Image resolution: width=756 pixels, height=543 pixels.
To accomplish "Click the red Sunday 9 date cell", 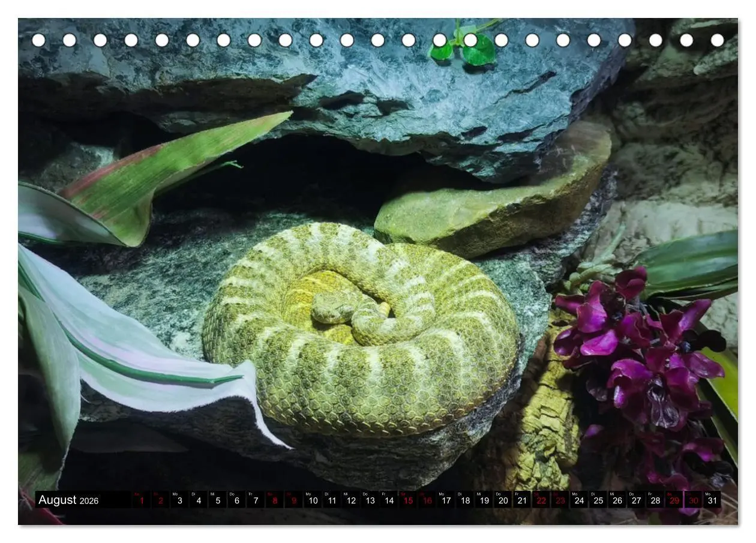I will coord(294,500).
